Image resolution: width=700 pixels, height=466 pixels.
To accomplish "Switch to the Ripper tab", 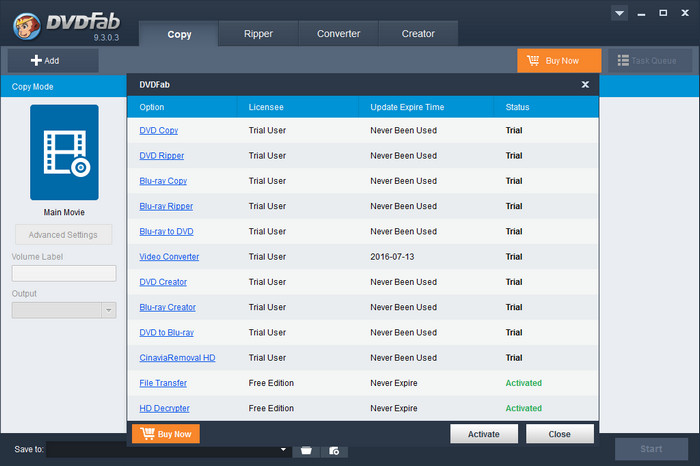I will pyautogui.click(x=258, y=34).
